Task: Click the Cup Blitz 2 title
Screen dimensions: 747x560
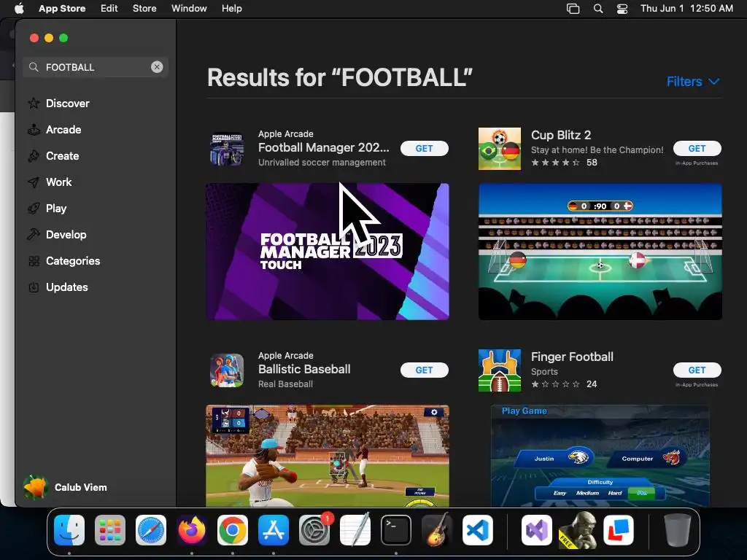Action: tap(561, 135)
